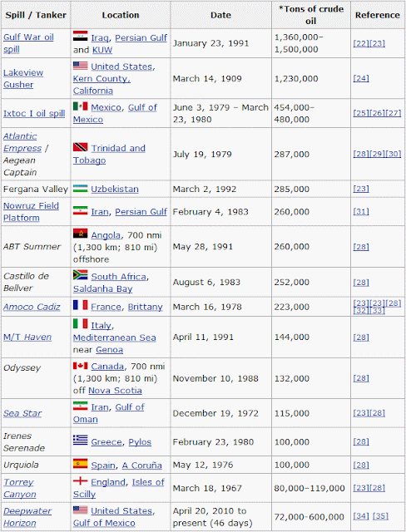Click the US flag in Lakeview Gusher row

pyautogui.click(x=80, y=66)
